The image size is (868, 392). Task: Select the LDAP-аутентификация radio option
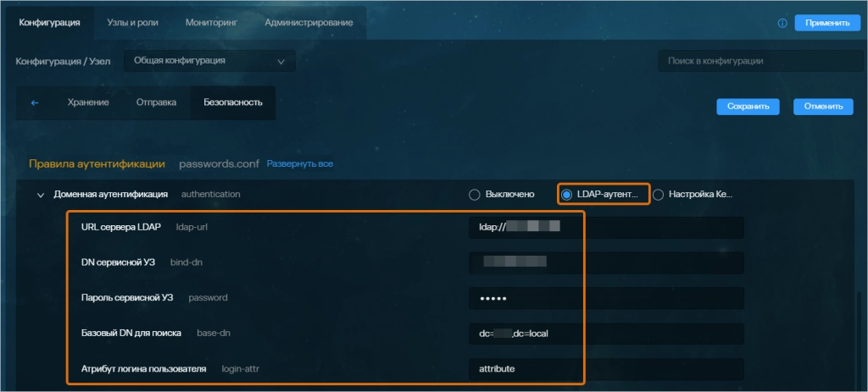point(567,195)
